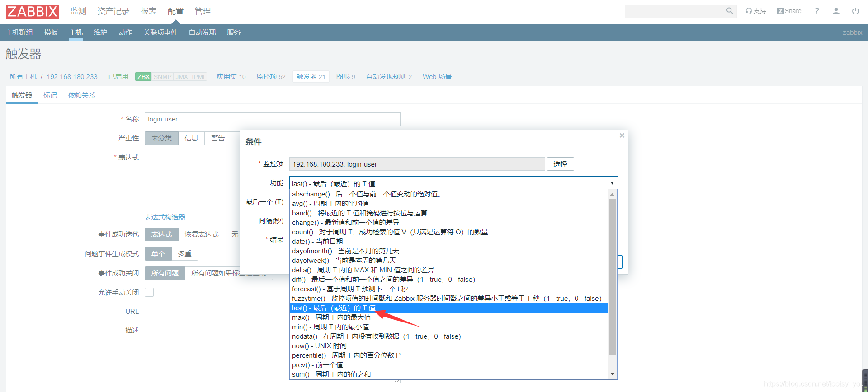Viewport: 868px width, 392px height.
Task: Expand the 功能 dropdown arrow
Action: pos(612,183)
